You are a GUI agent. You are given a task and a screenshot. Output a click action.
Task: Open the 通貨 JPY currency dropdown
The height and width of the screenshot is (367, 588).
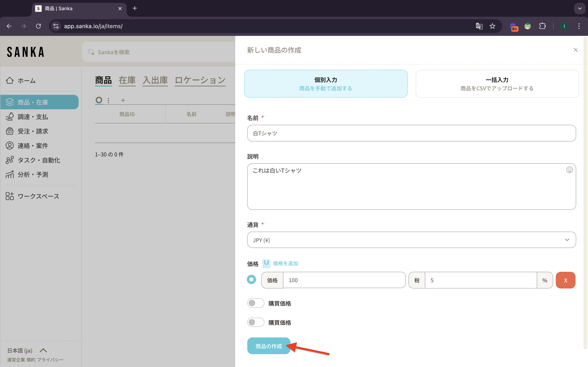coord(411,240)
